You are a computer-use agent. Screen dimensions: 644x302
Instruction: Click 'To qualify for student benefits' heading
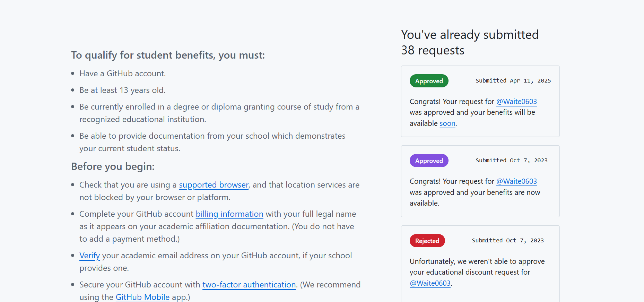coord(168,55)
